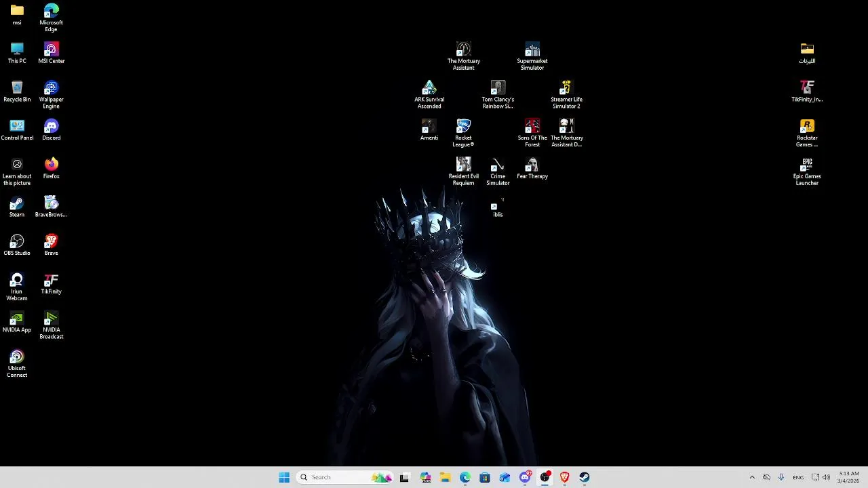Select the TikFinity_in... installer icon
The height and width of the screenshot is (488, 868).
pos(807,91)
